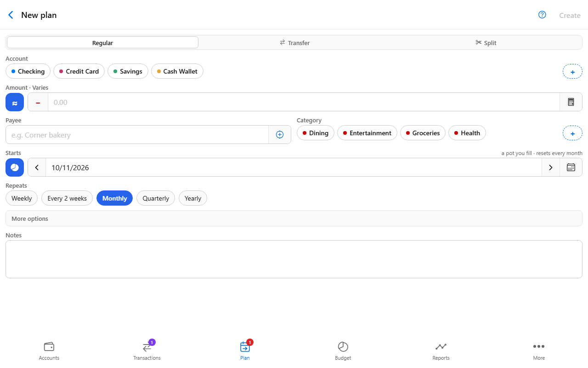Select the Entertainment category chip
588x368 pixels.
(x=367, y=133)
